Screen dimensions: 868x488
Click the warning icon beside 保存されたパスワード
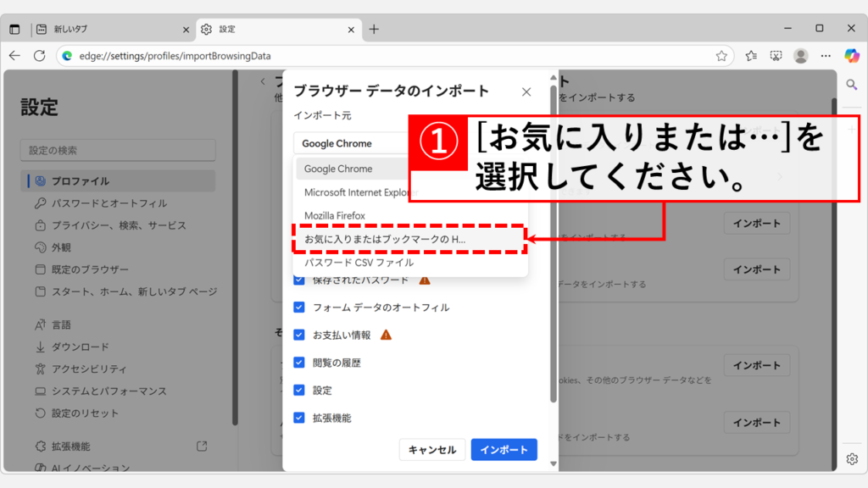[425, 280]
